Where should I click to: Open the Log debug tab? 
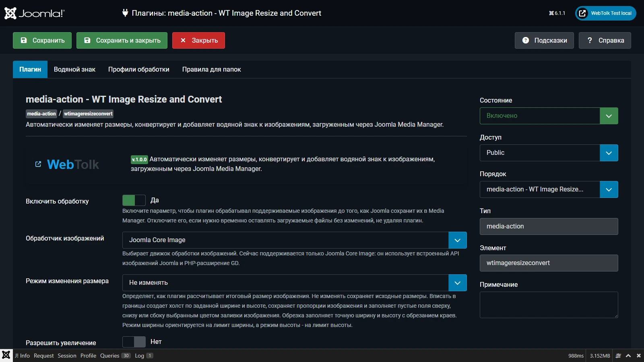(x=144, y=356)
